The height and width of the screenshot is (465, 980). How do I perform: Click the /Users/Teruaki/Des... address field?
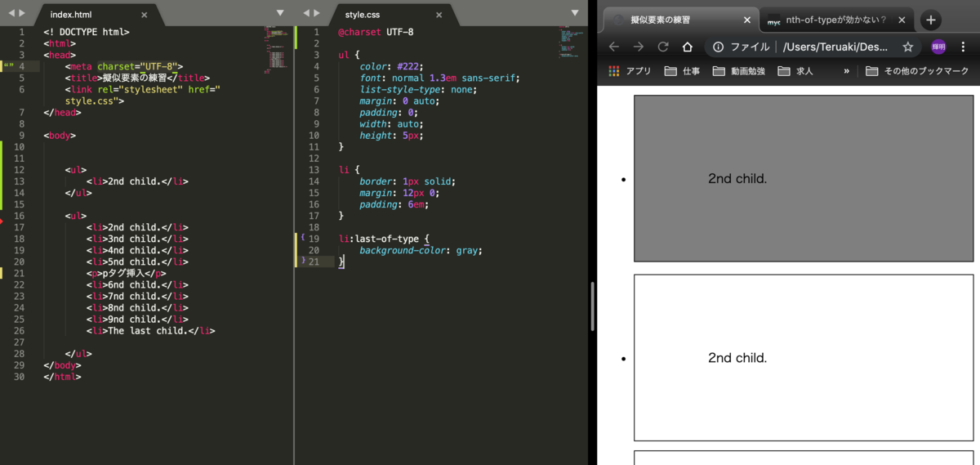click(x=835, y=47)
